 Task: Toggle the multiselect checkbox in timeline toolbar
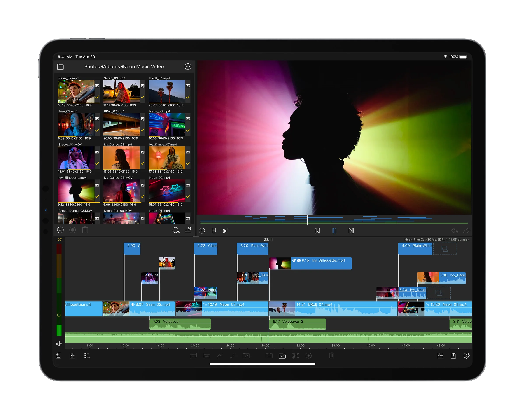click(x=282, y=356)
